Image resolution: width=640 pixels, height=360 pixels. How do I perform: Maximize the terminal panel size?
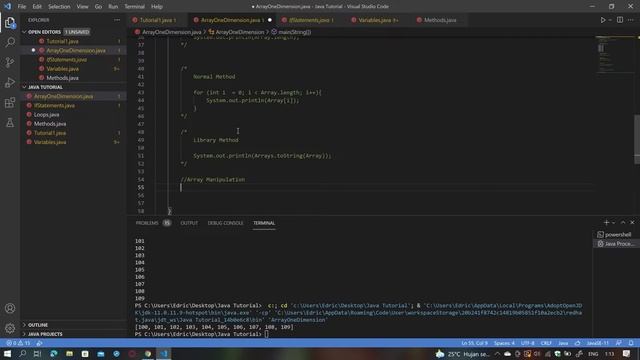tap(623, 222)
